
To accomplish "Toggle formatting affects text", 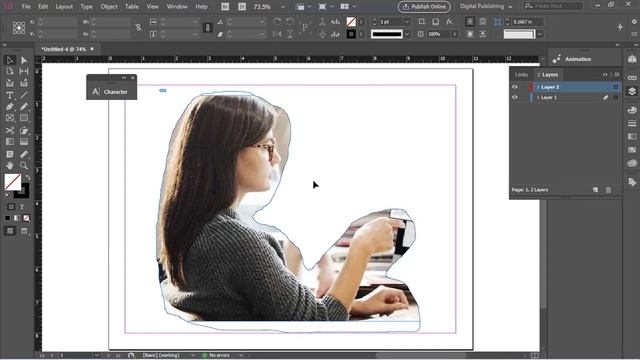I will pyautogui.click(x=22, y=207).
